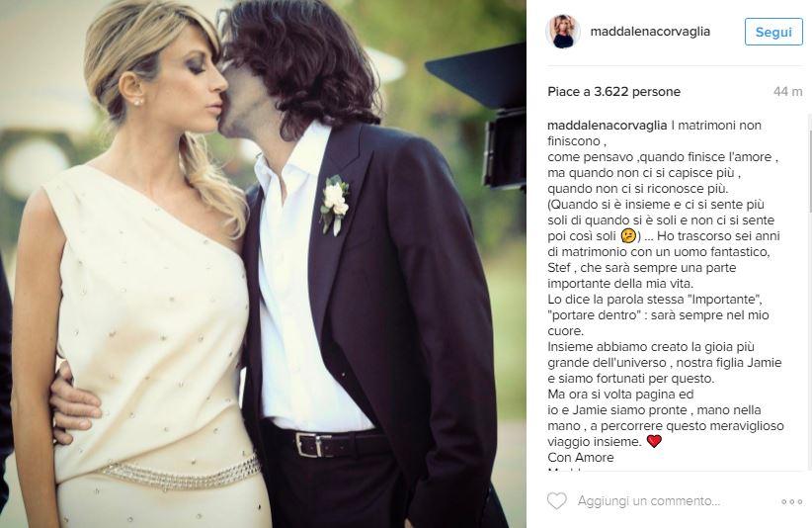
Task: Focus the Aggiungi un commento field
Action: (x=649, y=501)
